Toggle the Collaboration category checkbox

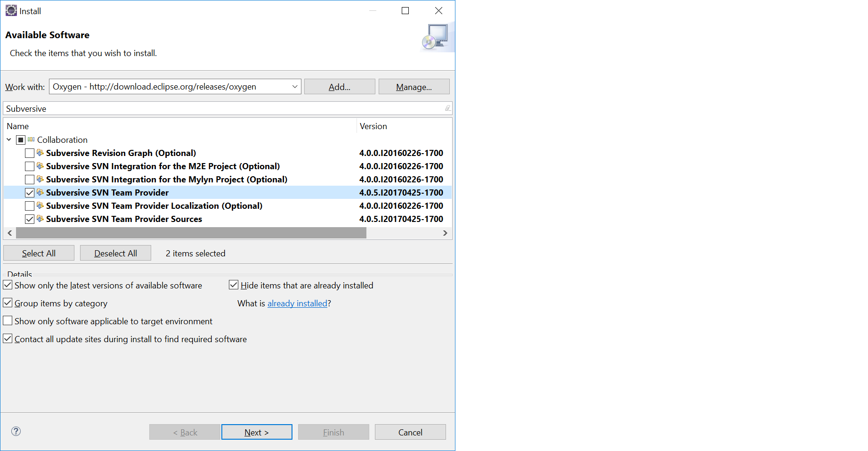[21, 140]
